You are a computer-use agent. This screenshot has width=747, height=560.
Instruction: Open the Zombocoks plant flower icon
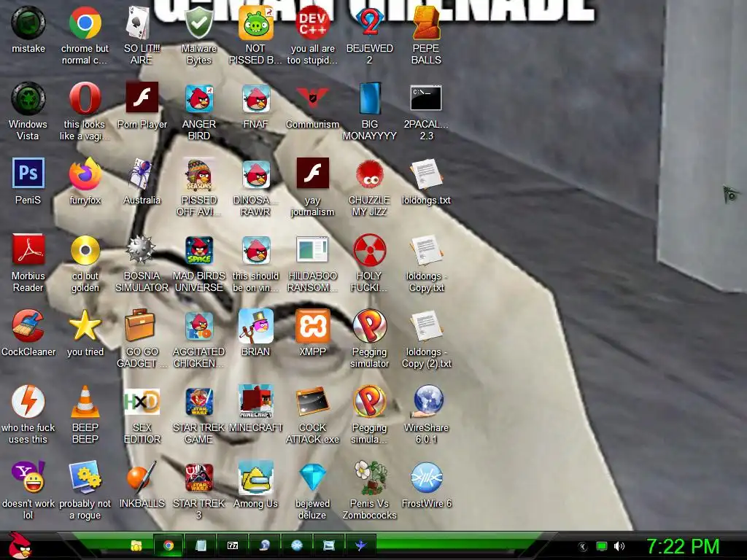tap(369, 477)
